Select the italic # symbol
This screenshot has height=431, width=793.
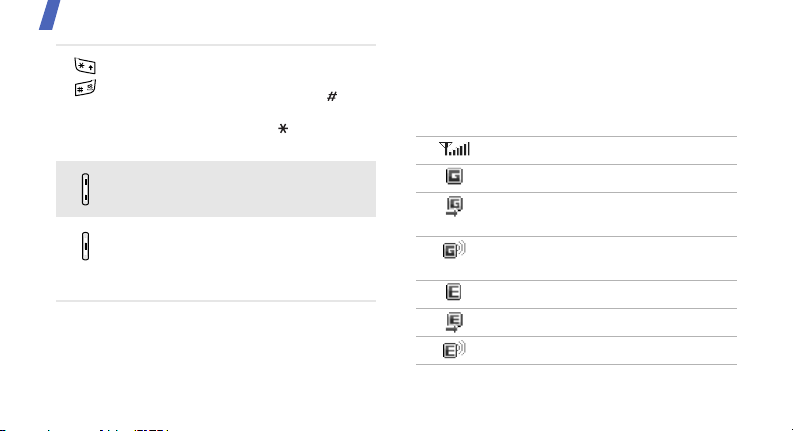coord(332,96)
